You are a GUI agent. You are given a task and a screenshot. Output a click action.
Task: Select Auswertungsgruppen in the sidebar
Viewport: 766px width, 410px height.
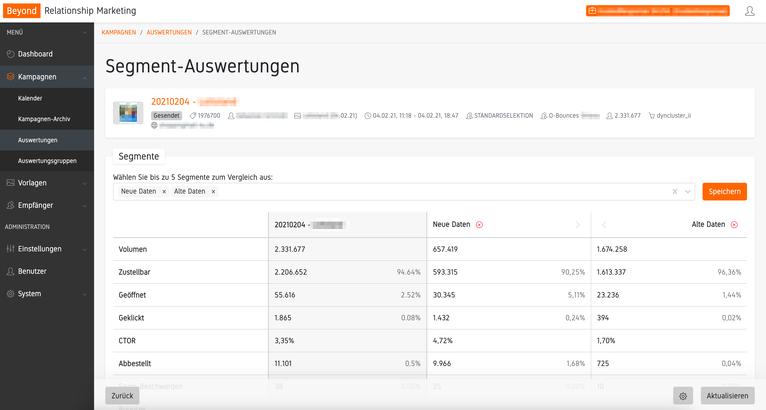47,160
